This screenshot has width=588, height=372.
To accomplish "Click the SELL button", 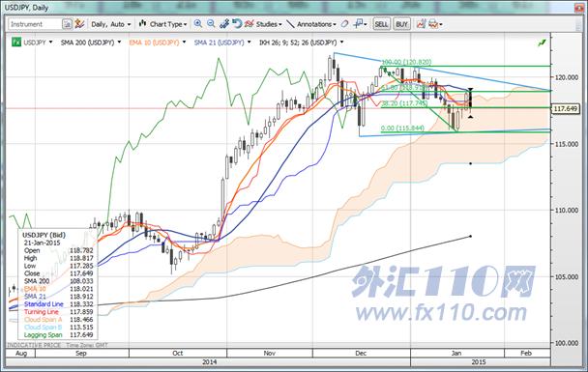I will coord(381,24).
